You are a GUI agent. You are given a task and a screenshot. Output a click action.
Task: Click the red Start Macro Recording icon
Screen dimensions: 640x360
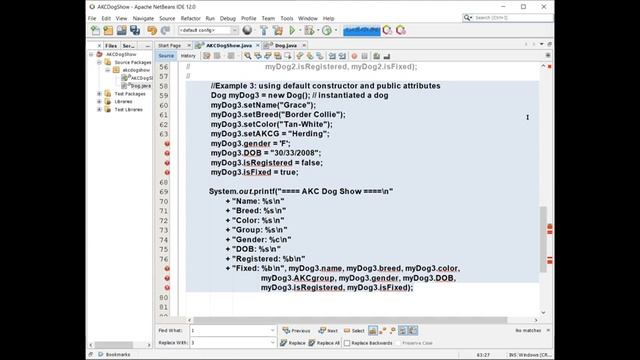354,56
